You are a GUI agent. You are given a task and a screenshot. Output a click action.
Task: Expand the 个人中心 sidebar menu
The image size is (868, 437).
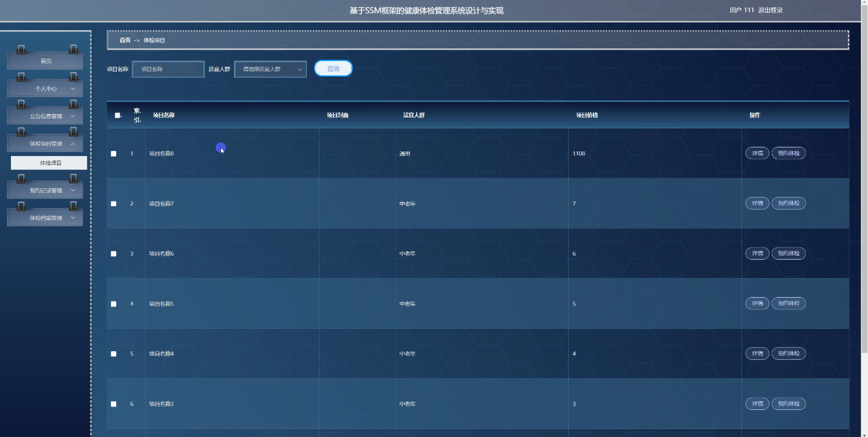pyautogui.click(x=45, y=89)
